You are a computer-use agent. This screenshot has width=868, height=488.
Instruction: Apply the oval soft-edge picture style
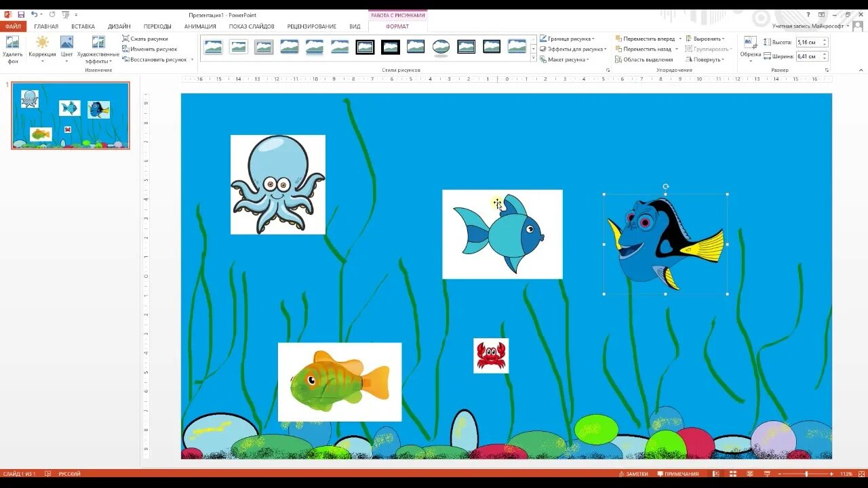click(x=441, y=47)
